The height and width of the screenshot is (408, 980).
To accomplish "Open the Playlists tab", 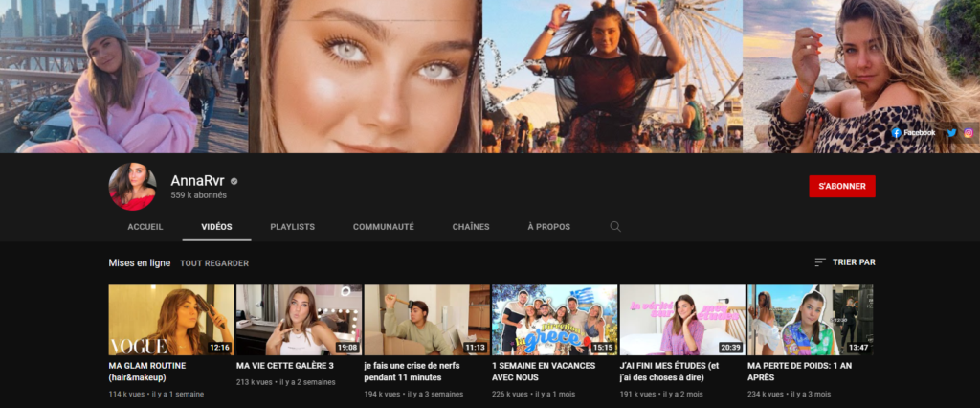I will 293,227.
